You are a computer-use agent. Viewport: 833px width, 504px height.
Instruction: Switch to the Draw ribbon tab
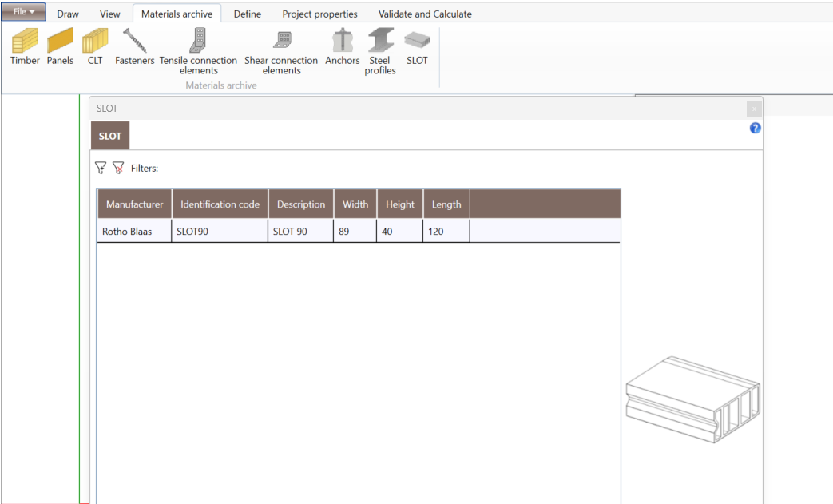[x=68, y=14]
